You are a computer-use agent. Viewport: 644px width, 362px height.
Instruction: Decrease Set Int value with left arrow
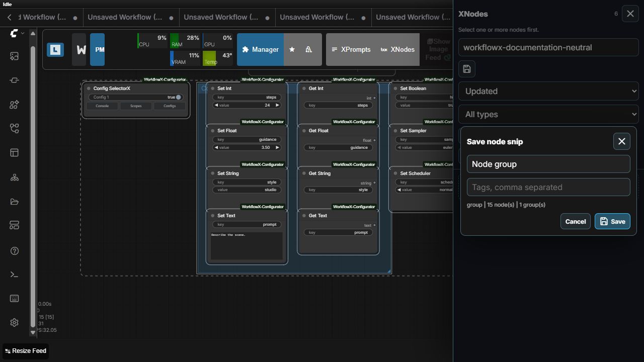pyautogui.click(x=216, y=105)
